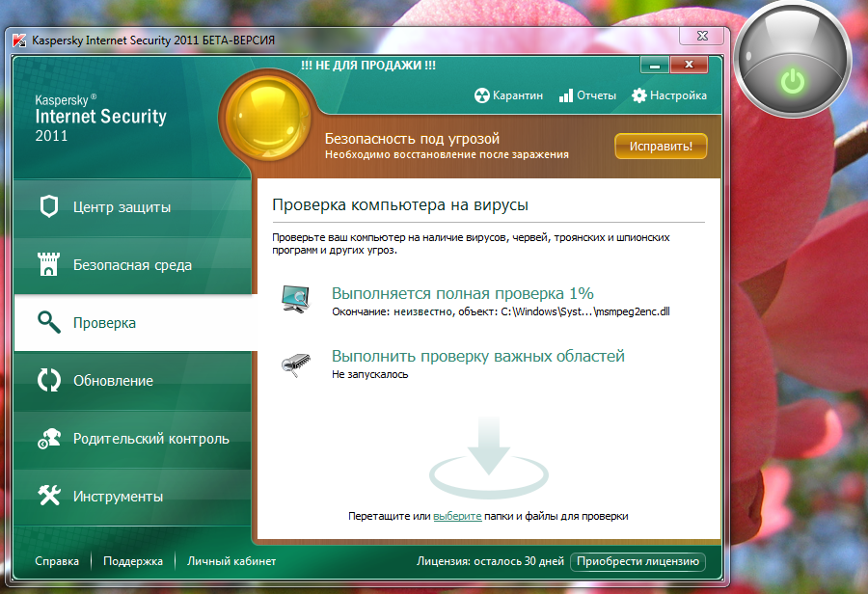Click the circular arrows icon for Обновление
Viewport: 868px width, 594px height.
(49, 380)
